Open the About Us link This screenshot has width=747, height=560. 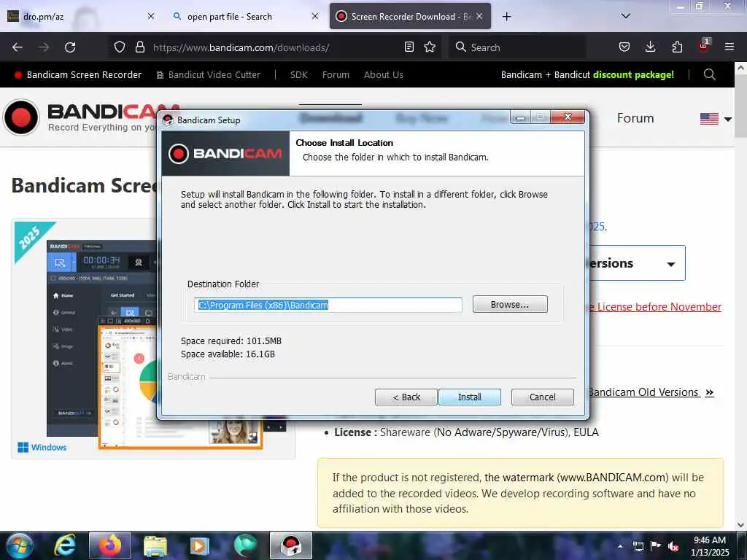tap(384, 75)
